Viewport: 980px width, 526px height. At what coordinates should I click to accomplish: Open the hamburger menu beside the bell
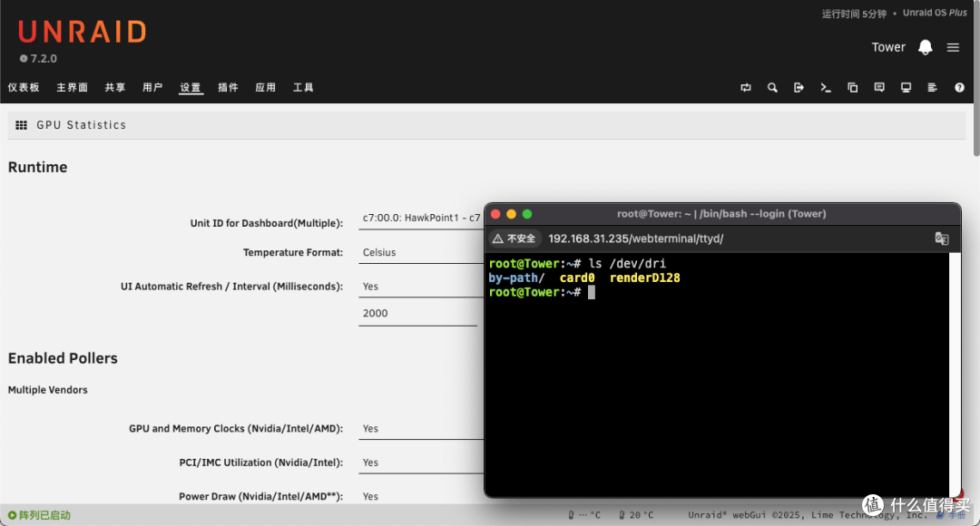click(953, 47)
